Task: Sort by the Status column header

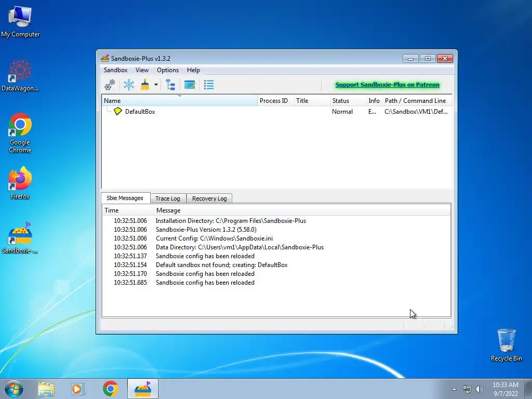Action: (348, 101)
